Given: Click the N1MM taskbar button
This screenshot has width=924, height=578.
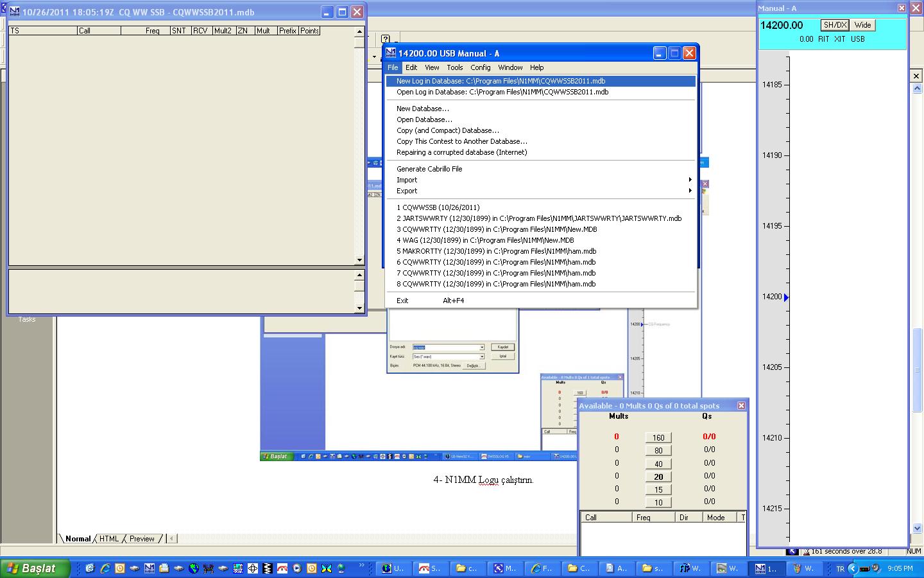Looking at the screenshot, I should [766, 568].
